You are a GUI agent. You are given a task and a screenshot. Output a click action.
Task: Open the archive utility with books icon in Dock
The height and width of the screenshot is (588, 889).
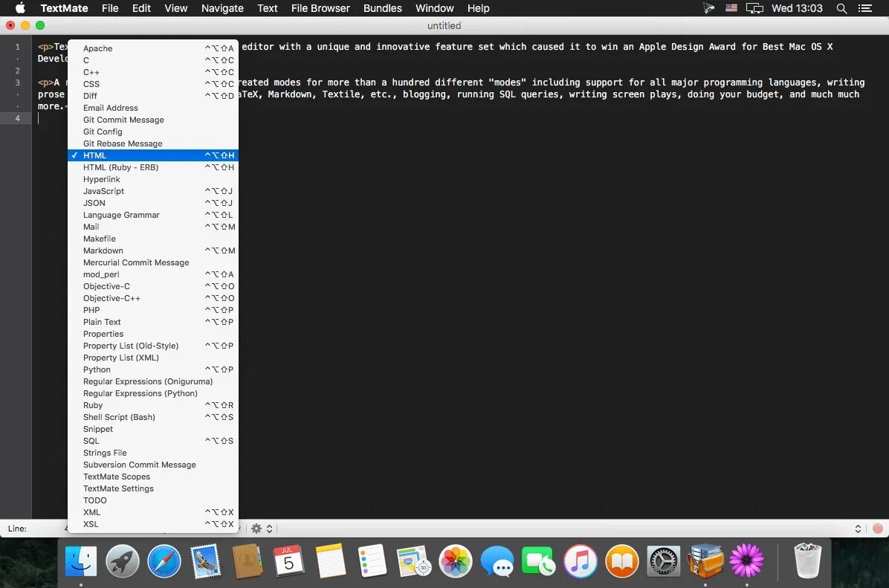(x=705, y=560)
